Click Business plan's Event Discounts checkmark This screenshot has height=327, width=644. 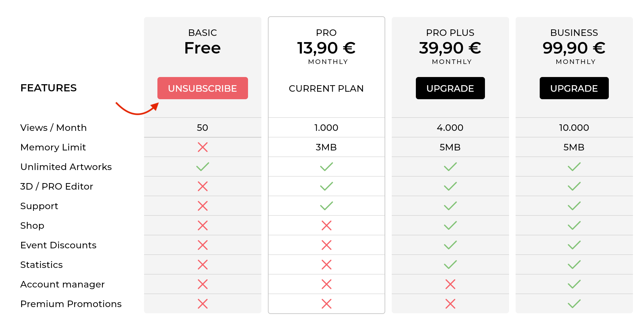point(574,245)
